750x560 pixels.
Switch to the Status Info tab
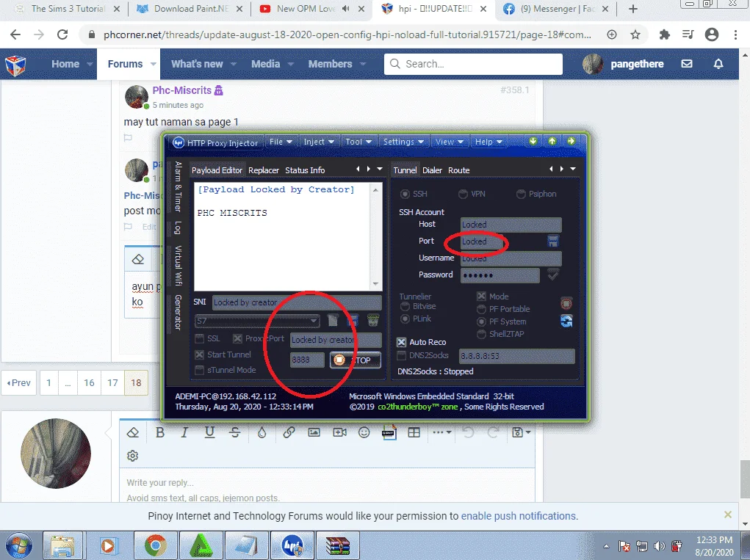pos(305,170)
